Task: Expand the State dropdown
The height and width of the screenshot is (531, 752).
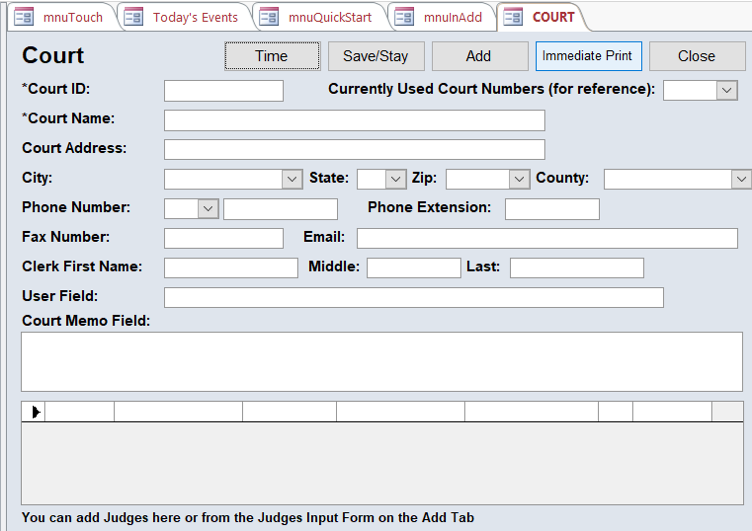Action: pyautogui.click(x=396, y=180)
